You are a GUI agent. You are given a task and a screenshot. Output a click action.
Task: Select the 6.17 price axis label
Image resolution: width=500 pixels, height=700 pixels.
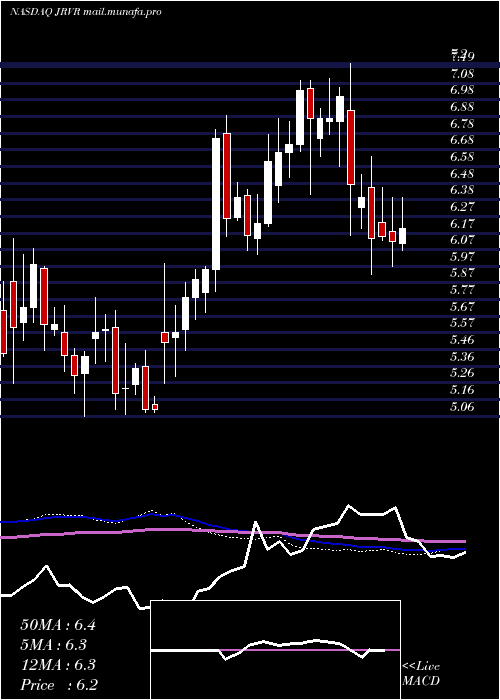[462, 223]
